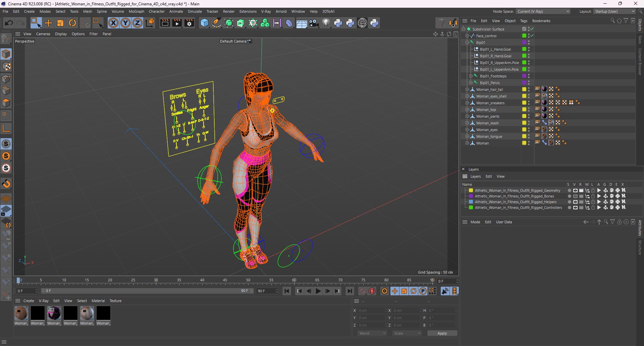644x346 pixels.
Task: Go to End of animation
Action: point(350,291)
